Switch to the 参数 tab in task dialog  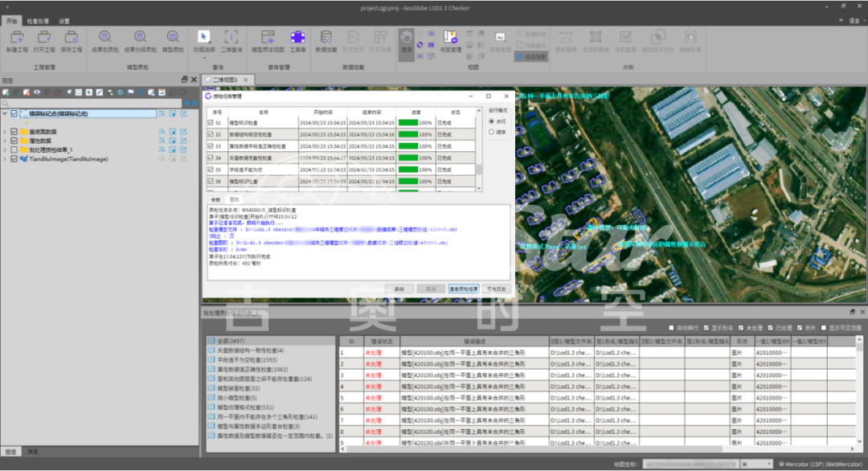pyautogui.click(x=215, y=199)
